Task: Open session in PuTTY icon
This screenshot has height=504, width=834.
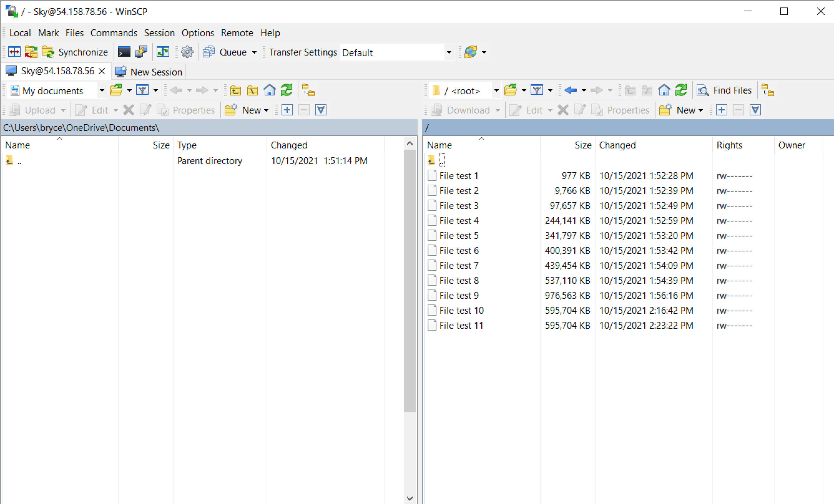Action: (141, 52)
